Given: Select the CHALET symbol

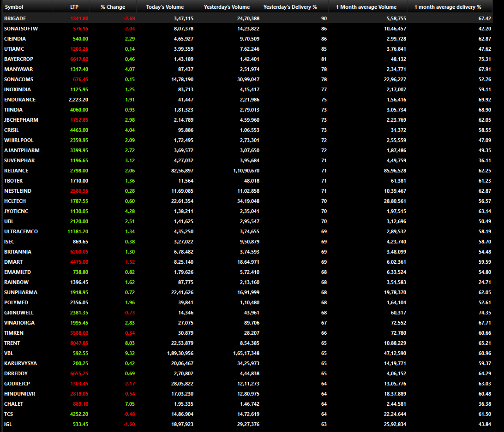Looking at the screenshot, I should 13,404.
